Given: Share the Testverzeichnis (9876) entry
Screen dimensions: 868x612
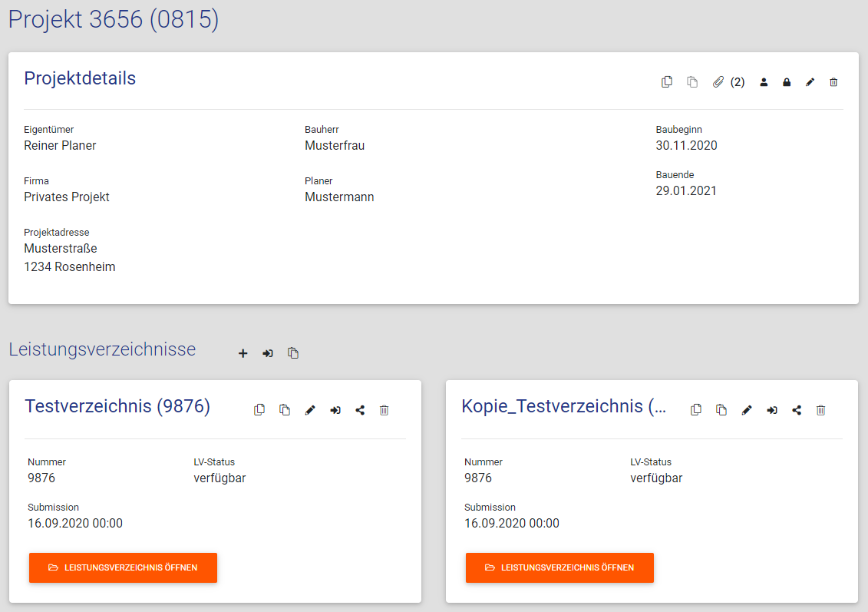Looking at the screenshot, I should click(360, 410).
